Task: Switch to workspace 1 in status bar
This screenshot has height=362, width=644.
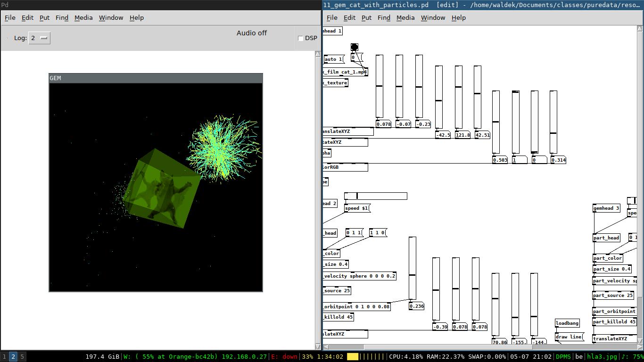Action: tap(4, 357)
